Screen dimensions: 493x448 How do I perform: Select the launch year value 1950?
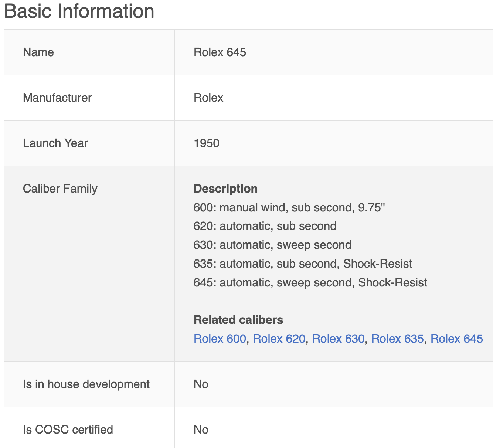pyautogui.click(x=207, y=143)
